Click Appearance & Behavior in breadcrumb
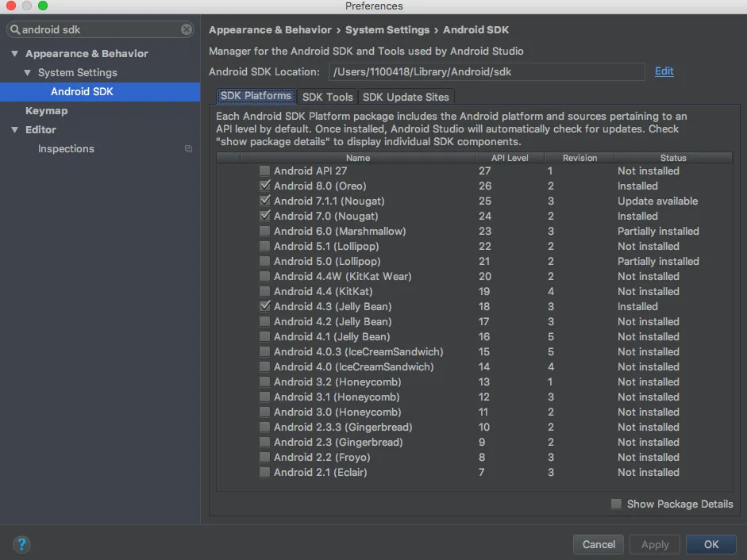Image resolution: width=747 pixels, height=560 pixels. [x=270, y=29]
